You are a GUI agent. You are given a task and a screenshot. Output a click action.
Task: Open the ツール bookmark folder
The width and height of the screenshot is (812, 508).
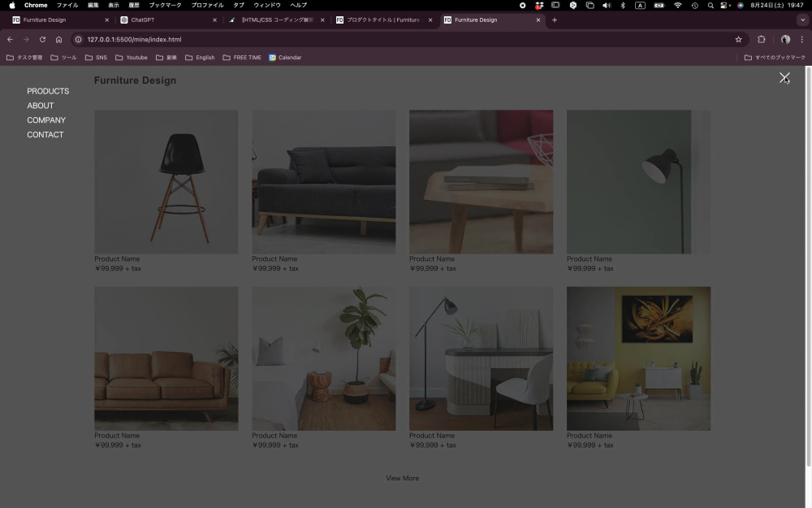click(63, 58)
